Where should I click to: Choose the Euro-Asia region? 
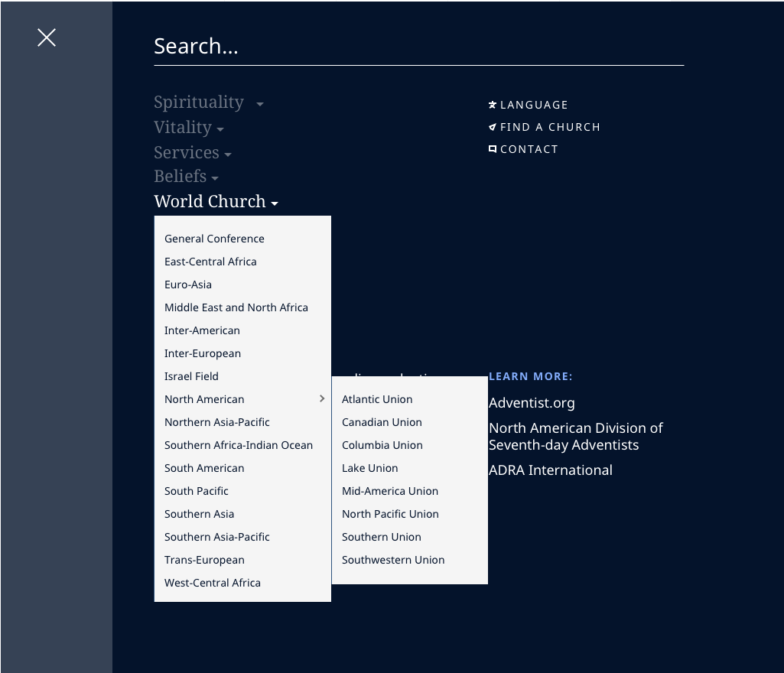click(x=188, y=284)
